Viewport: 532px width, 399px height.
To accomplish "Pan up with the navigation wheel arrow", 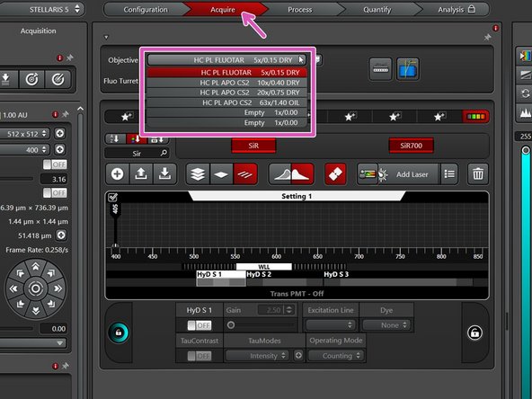I will pyautogui.click(x=36, y=266).
